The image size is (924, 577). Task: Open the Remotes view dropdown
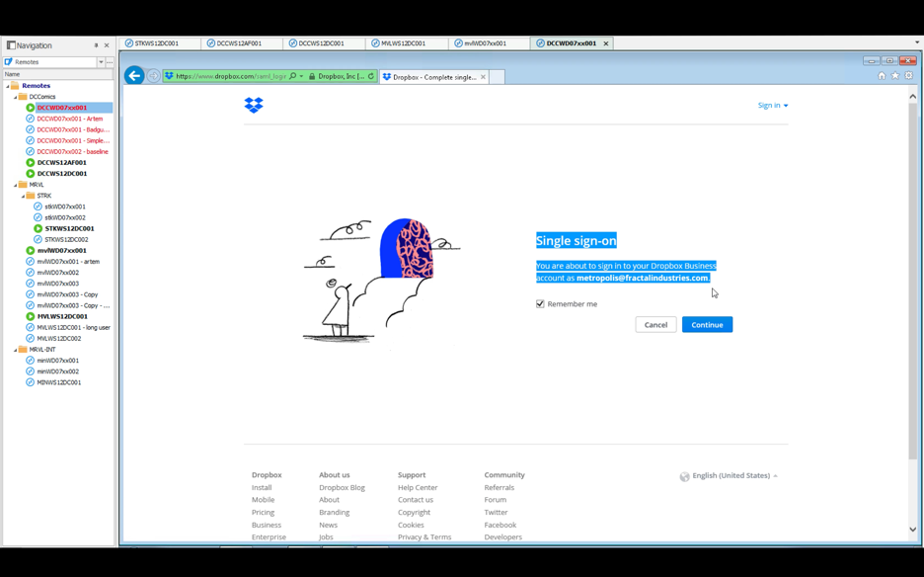[101, 62]
